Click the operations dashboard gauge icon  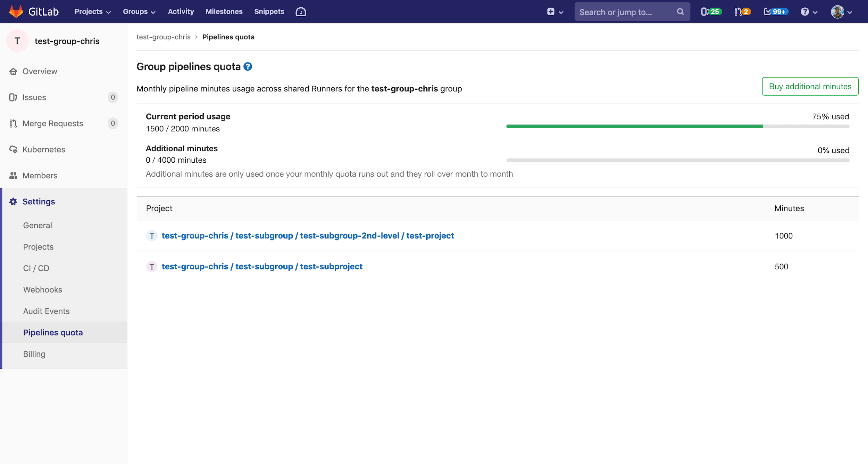tap(301, 11)
